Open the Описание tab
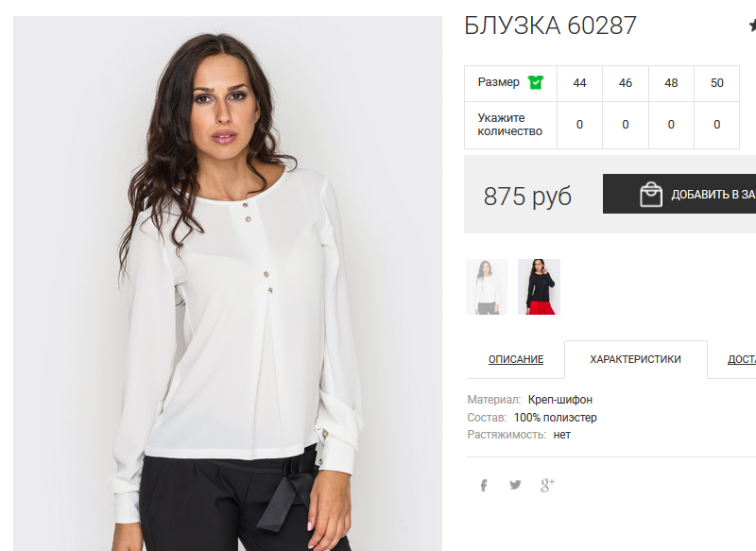The width and height of the screenshot is (756, 551). (x=515, y=359)
